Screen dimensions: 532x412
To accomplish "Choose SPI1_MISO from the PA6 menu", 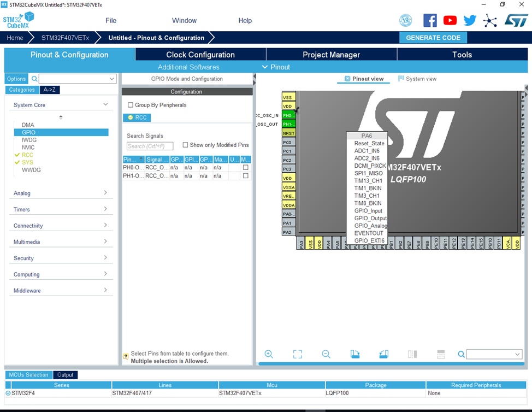I will 369,173.
